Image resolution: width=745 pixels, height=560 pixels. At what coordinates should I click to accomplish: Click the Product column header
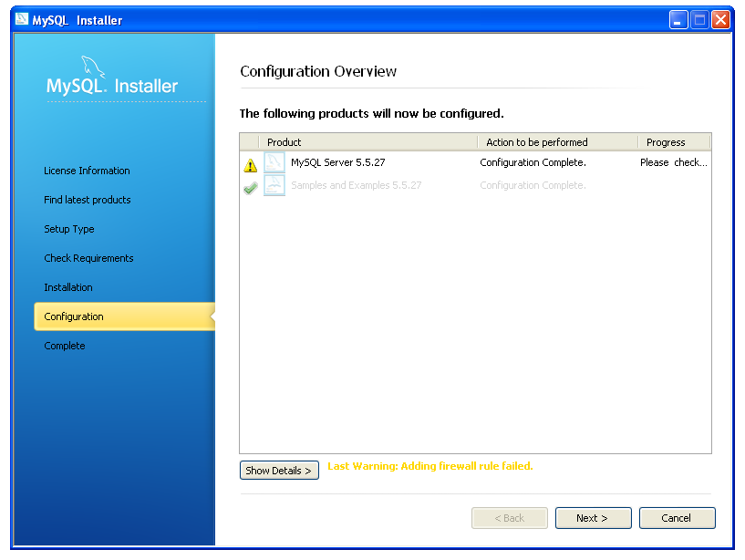click(367, 142)
